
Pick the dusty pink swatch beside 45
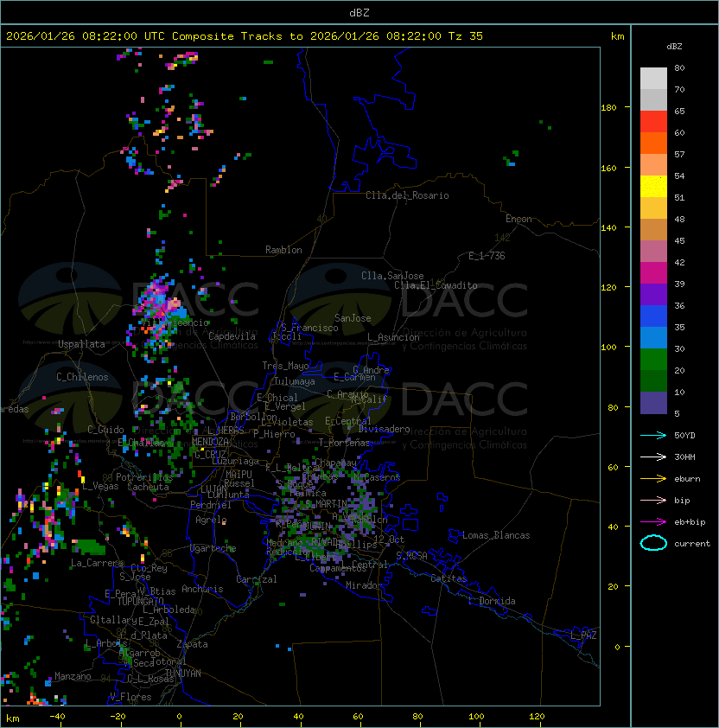pyautogui.click(x=653, y=252)
